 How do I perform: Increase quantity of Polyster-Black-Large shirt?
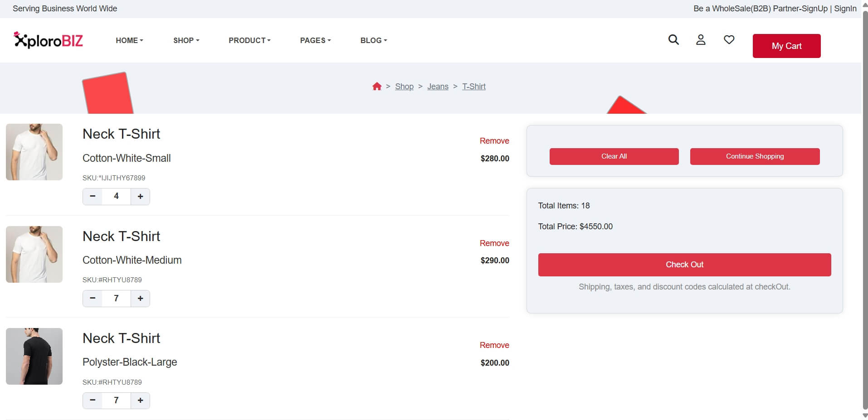pyautogui.click(x=140, y=401)
